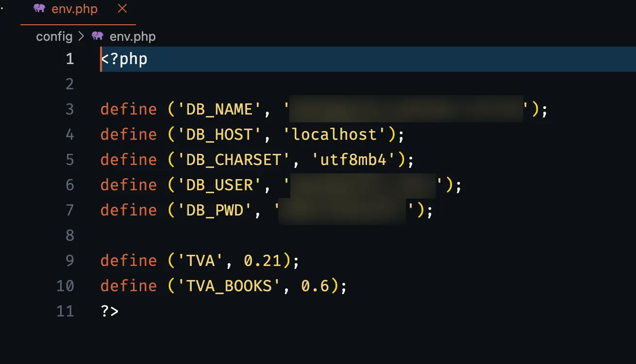Click the PHP elephant icon in the env.php tab
Screen dimensions: 636x364
39,8
